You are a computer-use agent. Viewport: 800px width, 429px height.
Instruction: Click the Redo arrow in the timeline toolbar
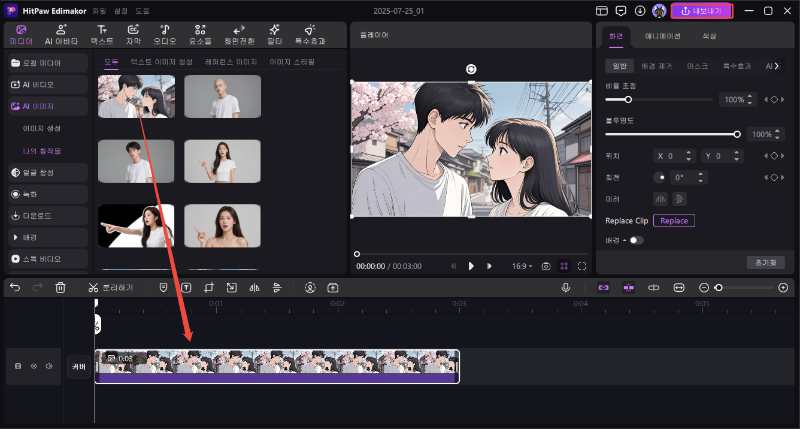(x=37, y=288)
